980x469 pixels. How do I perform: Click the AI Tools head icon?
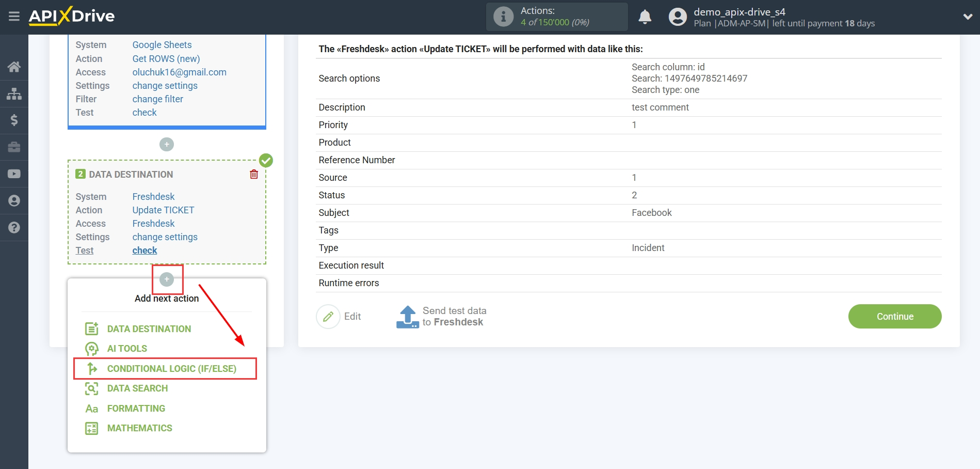tap(92, 349)
